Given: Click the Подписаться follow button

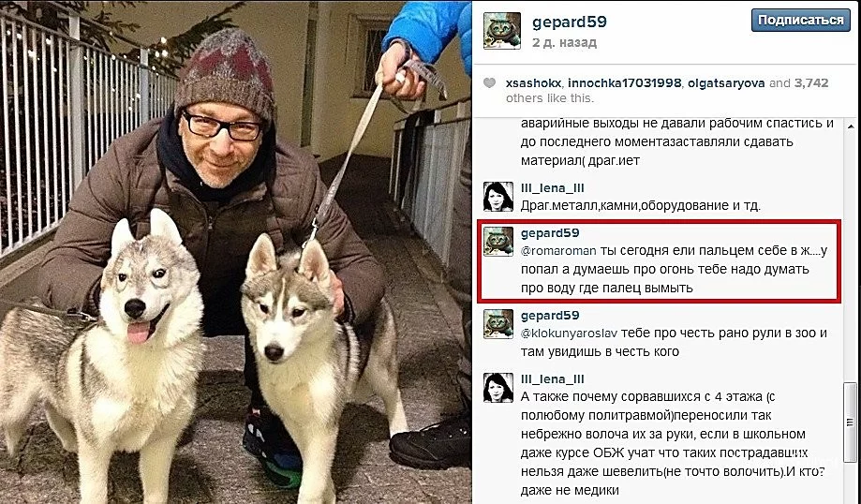Looking at the screenshot, I should tap(801, 21).
